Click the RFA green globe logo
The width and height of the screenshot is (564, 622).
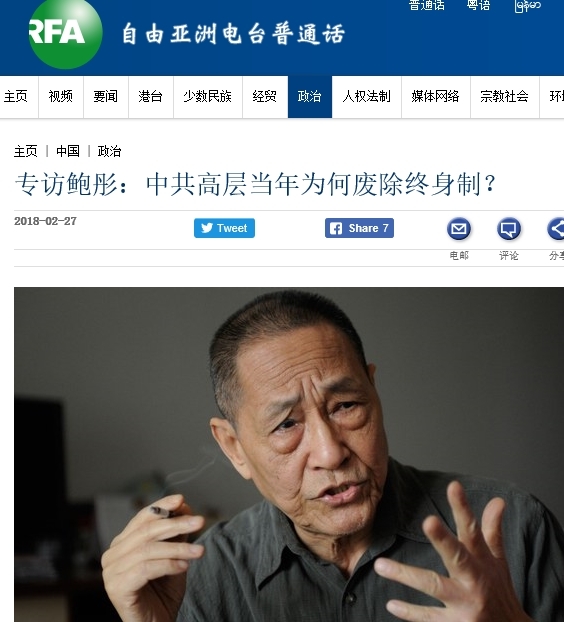[x=65, y=33]
